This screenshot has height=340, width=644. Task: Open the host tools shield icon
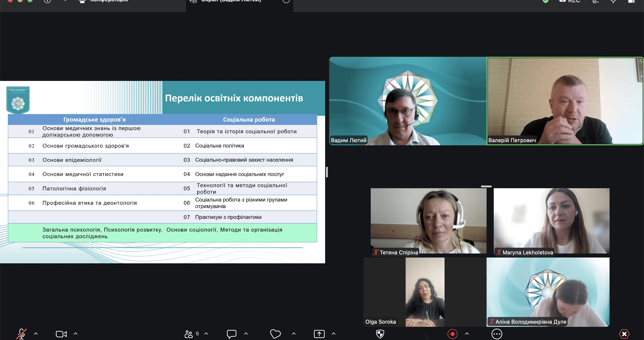pos(380,334)
